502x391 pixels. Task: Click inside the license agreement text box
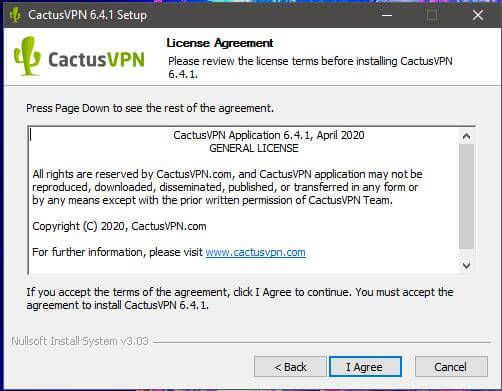point(243,200)
